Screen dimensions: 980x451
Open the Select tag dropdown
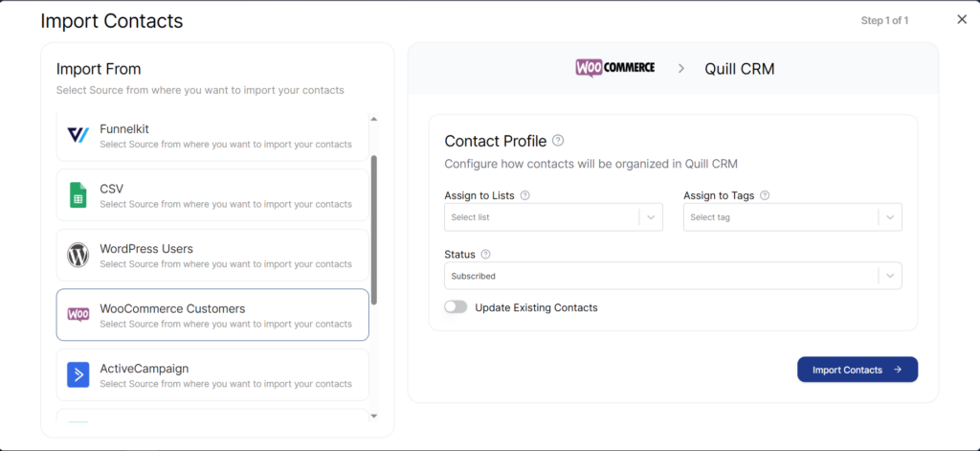[x=792, y=217]
